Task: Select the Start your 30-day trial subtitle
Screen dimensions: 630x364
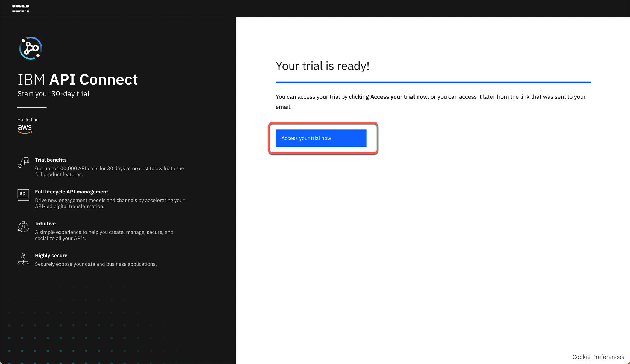Action: tap(53, 93)
